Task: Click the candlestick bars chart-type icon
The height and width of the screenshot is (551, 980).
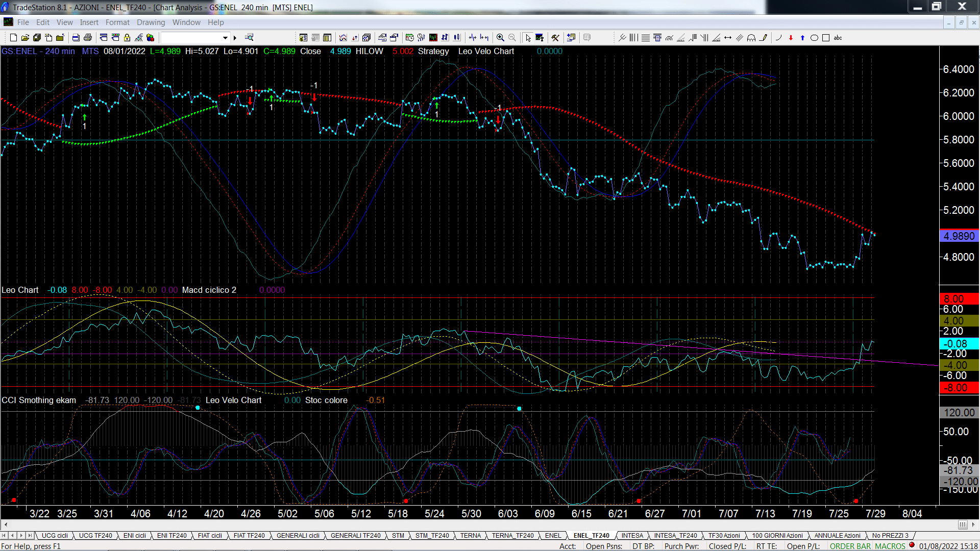Action: [x=457, y=37]
